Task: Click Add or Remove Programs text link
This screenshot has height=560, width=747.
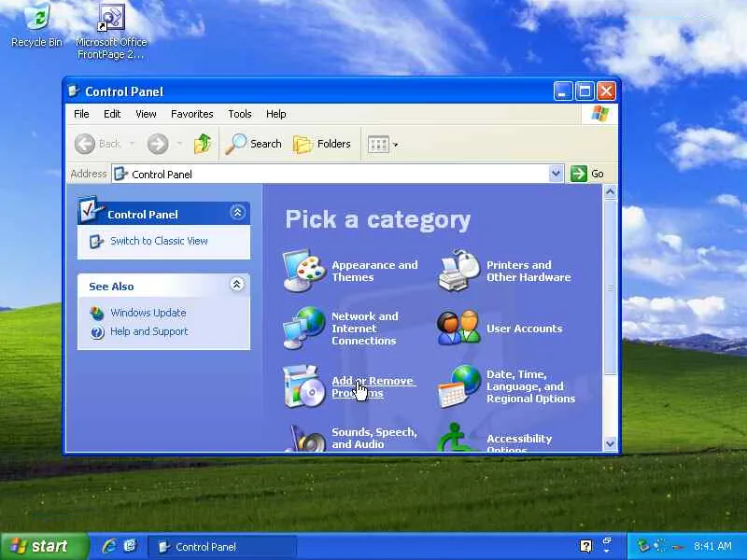Action: (x=373, y=386)
